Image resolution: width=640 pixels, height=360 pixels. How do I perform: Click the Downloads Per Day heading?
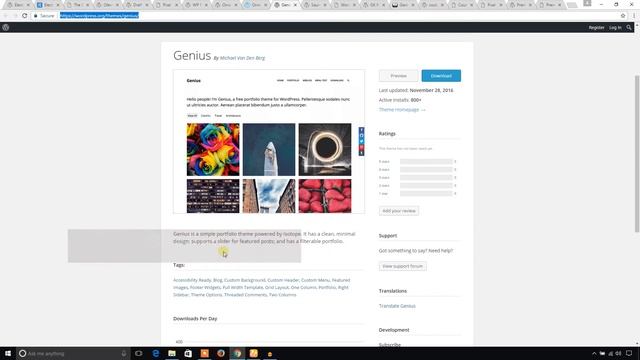[x=195, y=318]
